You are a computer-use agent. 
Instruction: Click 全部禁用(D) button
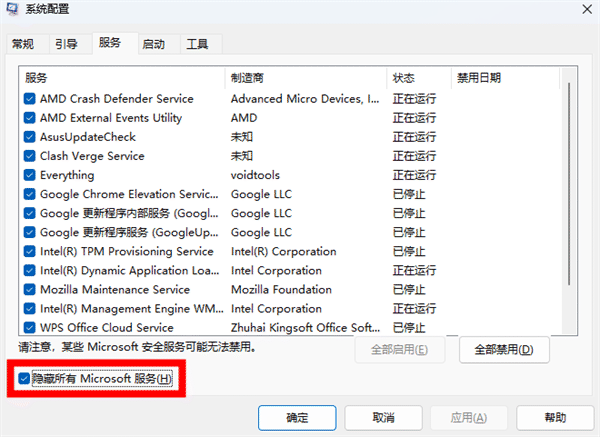coord(504,350)
